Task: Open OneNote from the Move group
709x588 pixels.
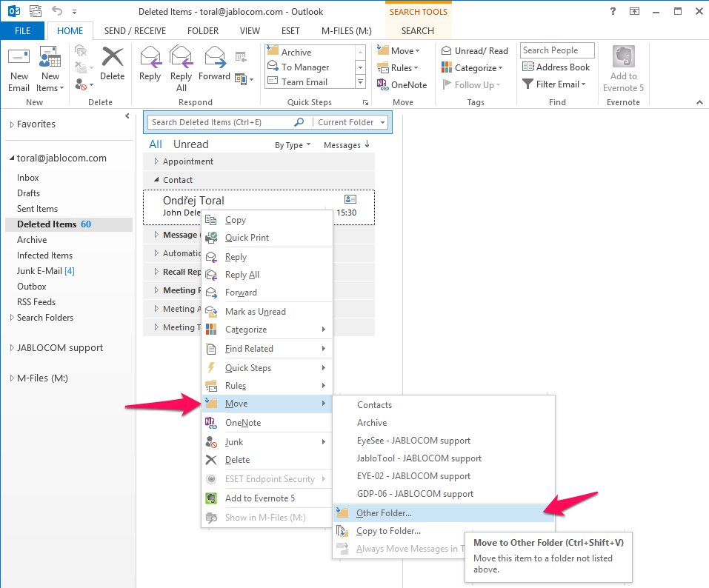Action: (402, 85)
